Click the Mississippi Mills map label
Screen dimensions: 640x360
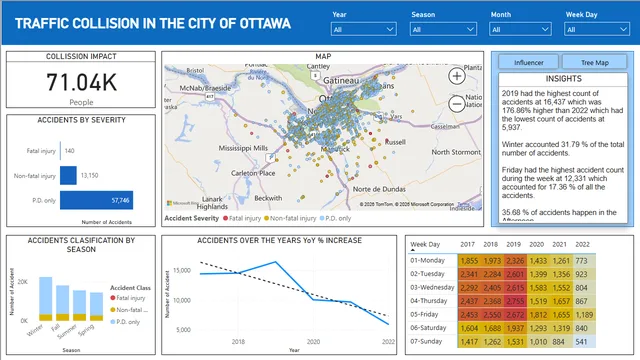coord(243,148)
